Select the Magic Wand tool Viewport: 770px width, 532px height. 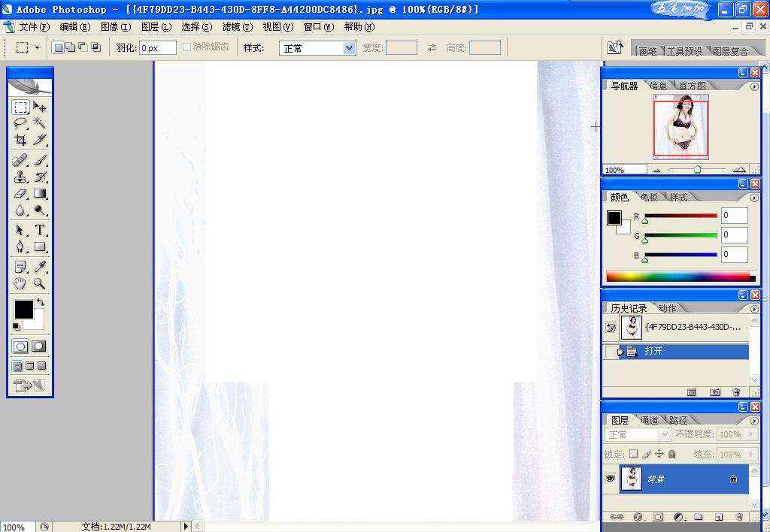pos(40,124)
